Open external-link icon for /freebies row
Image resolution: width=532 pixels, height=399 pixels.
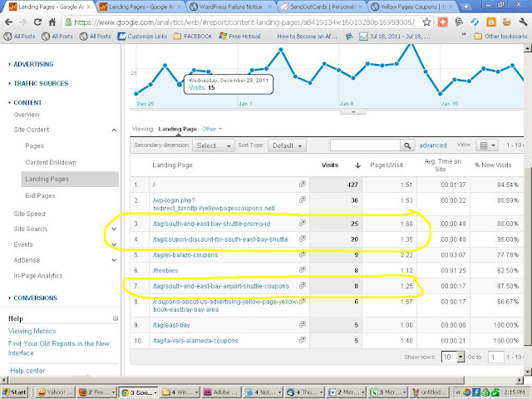(x=303, y=269)
